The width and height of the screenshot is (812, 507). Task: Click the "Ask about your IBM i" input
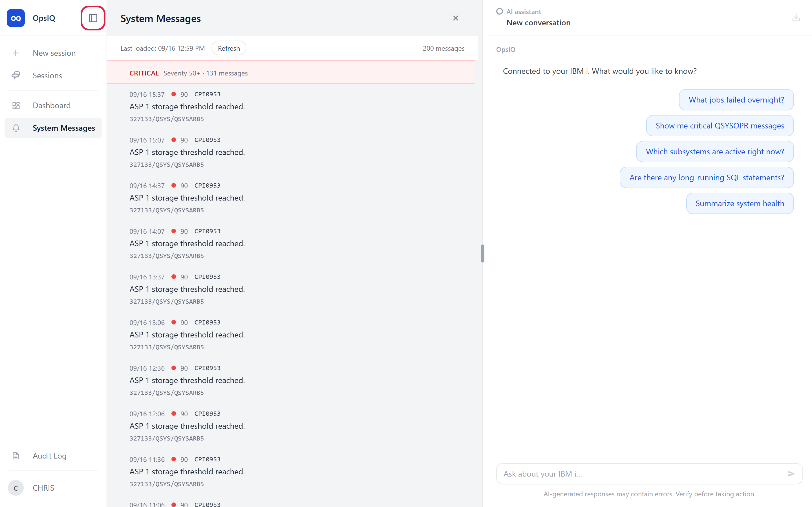tap(644, 474)
